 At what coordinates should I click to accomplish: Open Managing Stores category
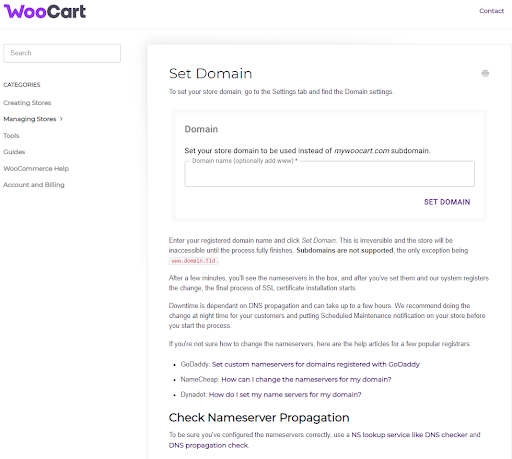tap(30, 119)
